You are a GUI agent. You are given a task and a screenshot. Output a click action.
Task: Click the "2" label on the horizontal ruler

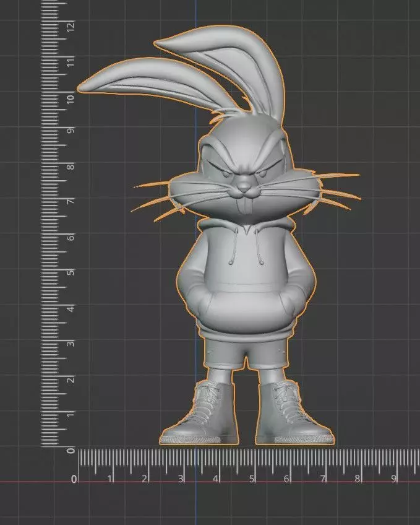pyautogui.click(x=145, y=479)
